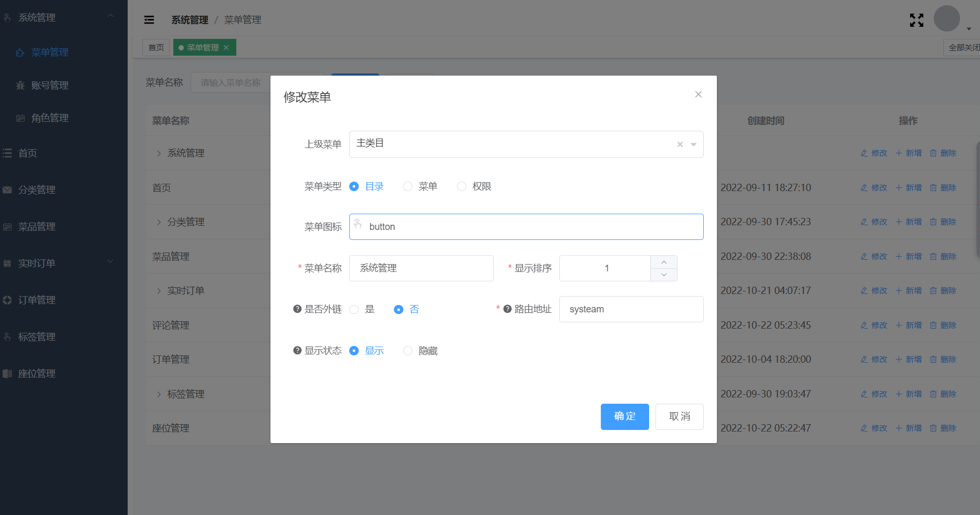This screenshot has height=515, width=980.
Task: Click the 显示排序 number field
Action: pos(605,268)
